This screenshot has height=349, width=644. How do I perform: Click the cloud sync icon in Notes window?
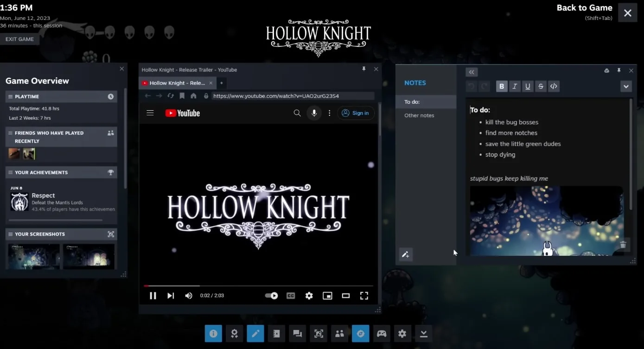click(607, 70)
